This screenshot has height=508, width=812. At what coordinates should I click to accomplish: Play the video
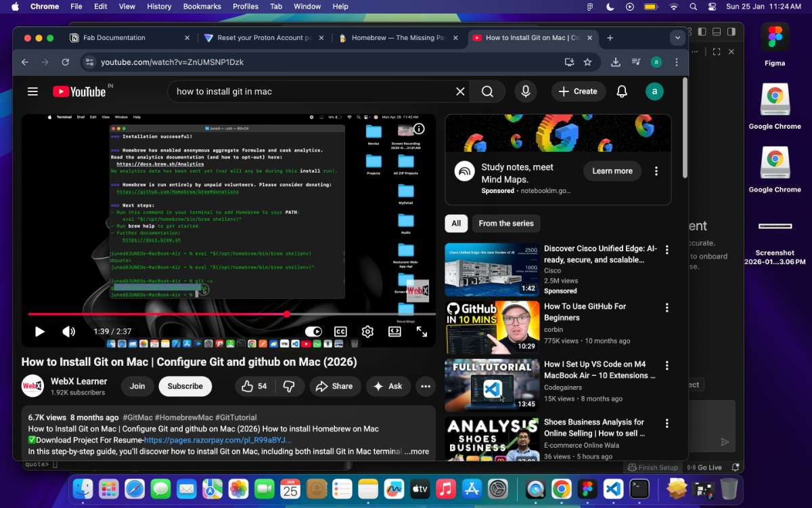coord(39,332)
